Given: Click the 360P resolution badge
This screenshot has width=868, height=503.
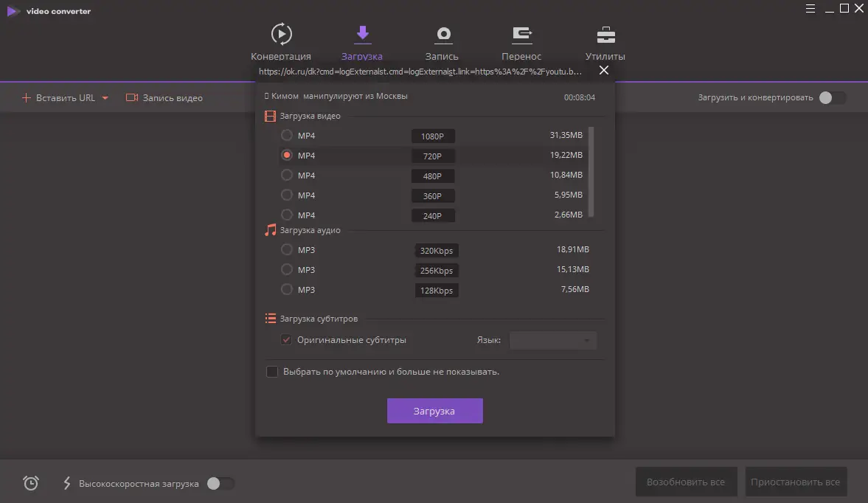Looking at the screenshot, I should click(x=433, y=196).
